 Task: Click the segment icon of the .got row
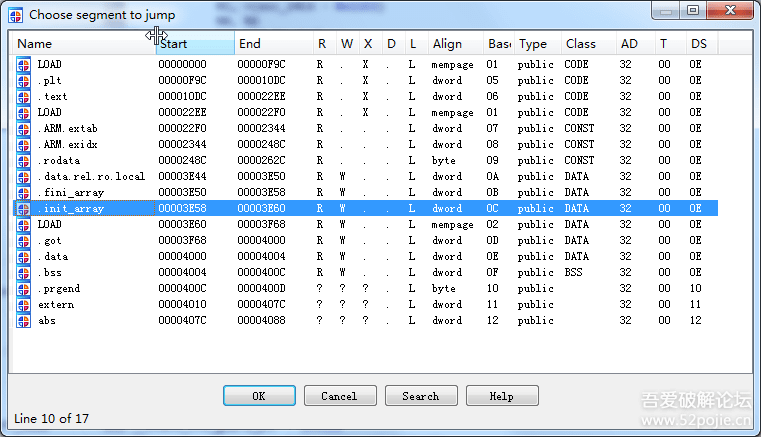23,241
